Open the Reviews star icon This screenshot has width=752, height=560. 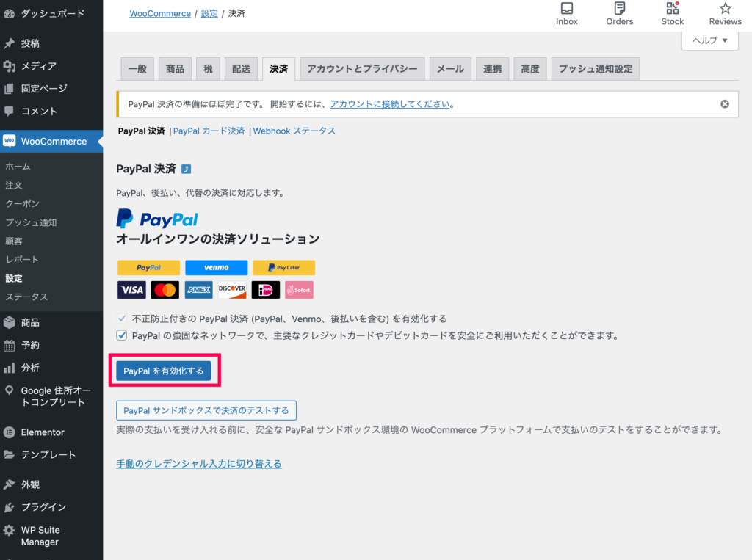coord(725,8)
